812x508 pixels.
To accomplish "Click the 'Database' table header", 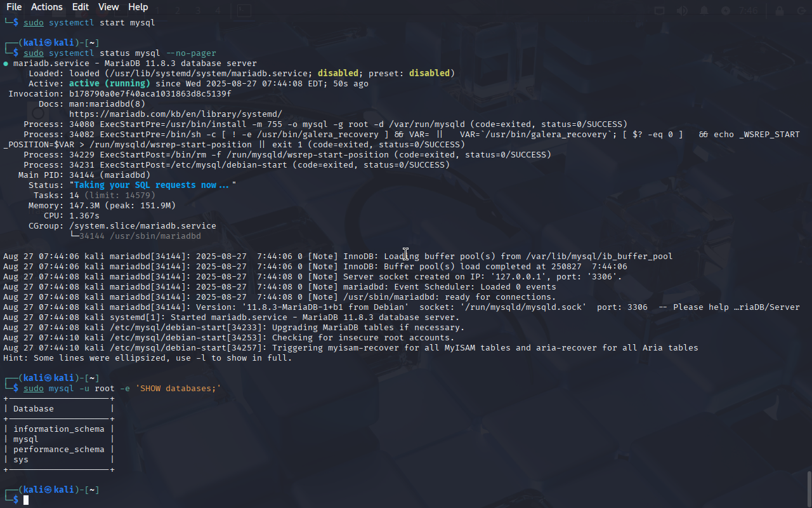I will (x=34, y=409).
